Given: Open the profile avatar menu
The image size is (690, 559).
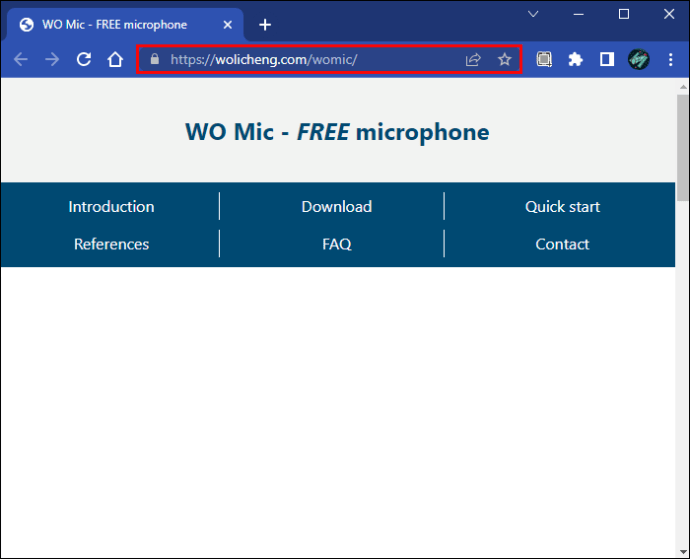Looking at the screenshot, I should tap(639, 59).
